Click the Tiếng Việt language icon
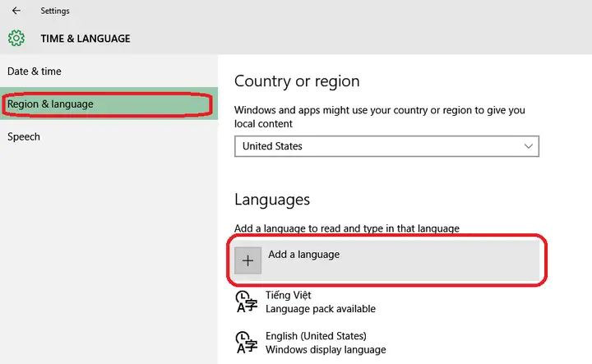 click(247, 302)
